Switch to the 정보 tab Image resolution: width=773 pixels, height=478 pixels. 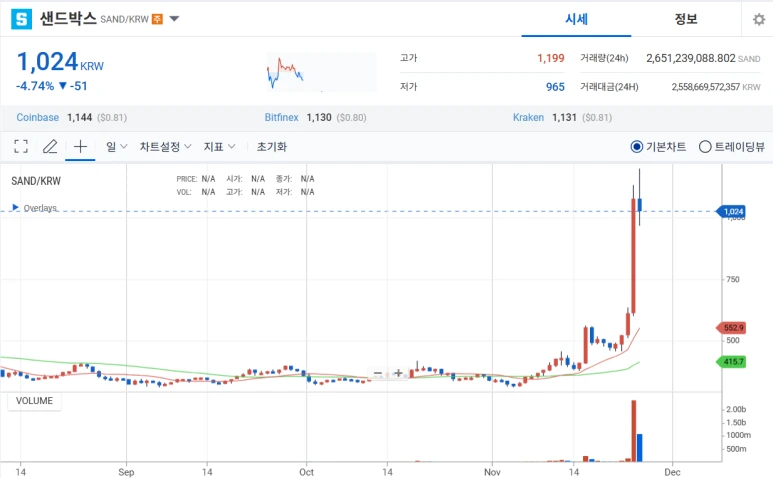pos(686,19)
